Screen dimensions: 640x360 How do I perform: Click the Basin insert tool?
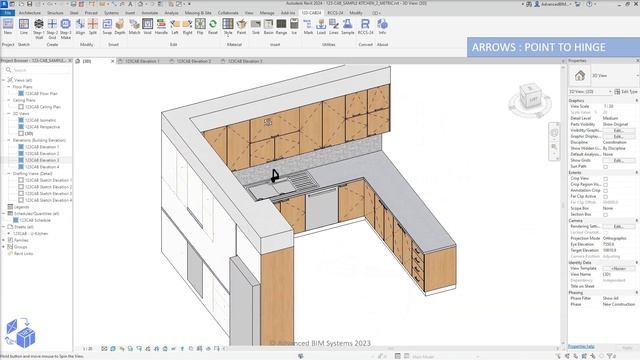[x=269, y=27]
